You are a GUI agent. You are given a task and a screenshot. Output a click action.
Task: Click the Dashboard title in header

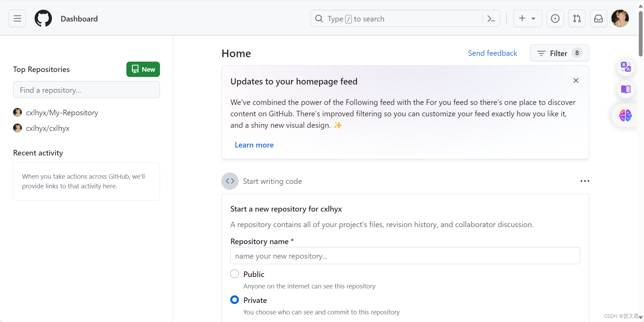(79, 19)
